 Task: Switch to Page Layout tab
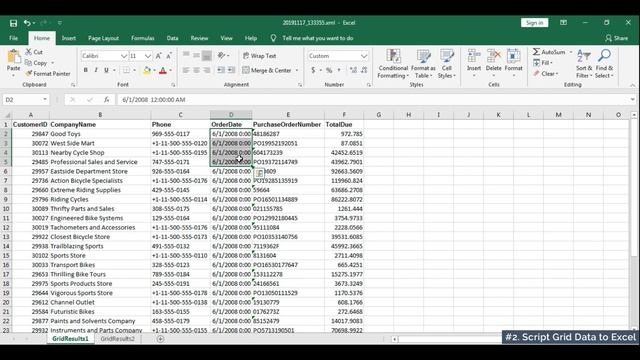tap(103, 38)
